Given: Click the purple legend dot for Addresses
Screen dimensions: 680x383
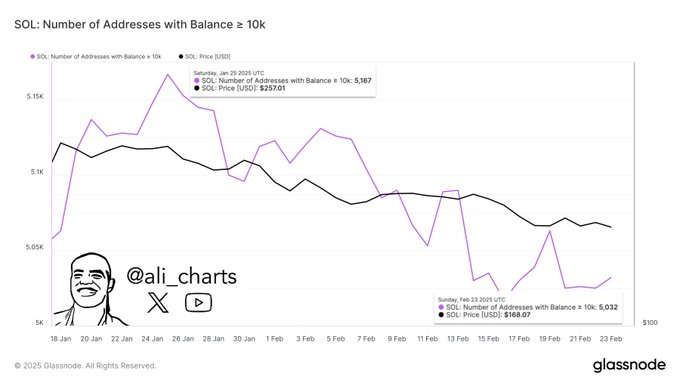Looking at the screenshot, I should (x=33, y=56).
